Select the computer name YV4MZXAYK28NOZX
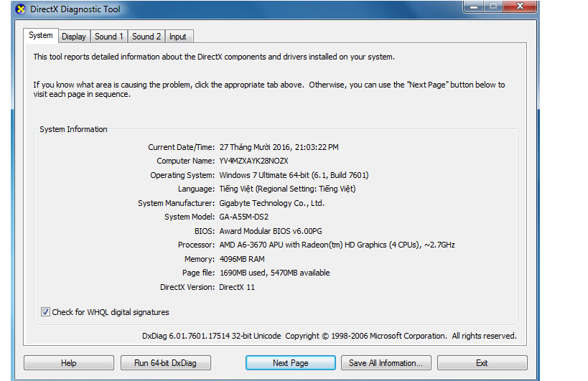 tap(254, 161)
